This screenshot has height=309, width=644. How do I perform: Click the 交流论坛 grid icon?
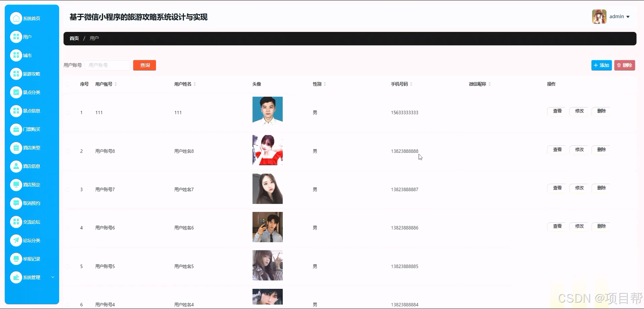click(x=16, y=222)
